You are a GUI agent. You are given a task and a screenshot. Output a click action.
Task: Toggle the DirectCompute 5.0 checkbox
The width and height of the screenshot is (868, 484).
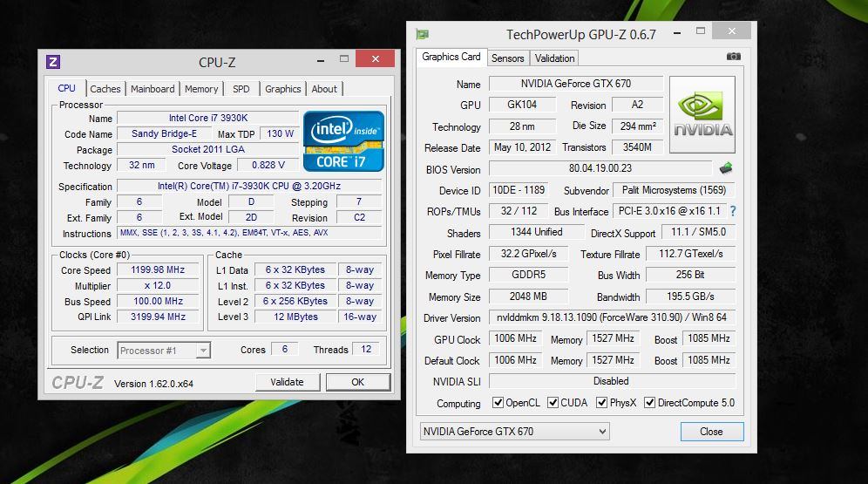(650, 403)
